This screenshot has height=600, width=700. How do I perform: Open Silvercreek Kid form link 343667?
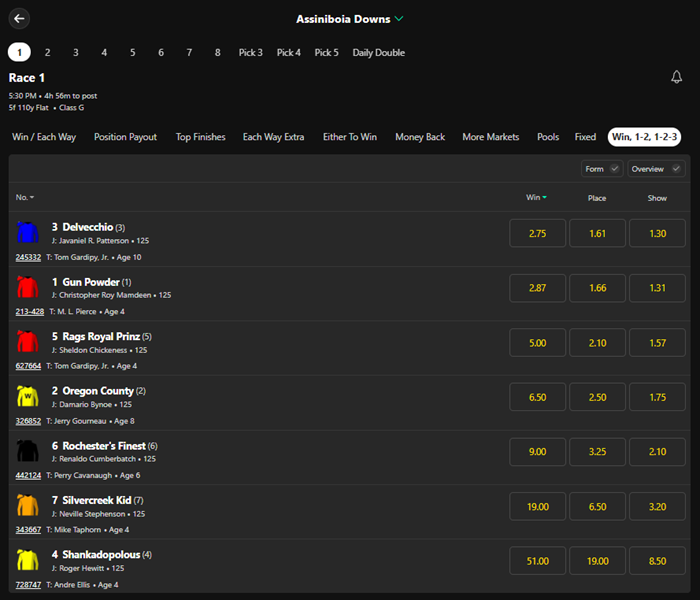pos(28,530)
